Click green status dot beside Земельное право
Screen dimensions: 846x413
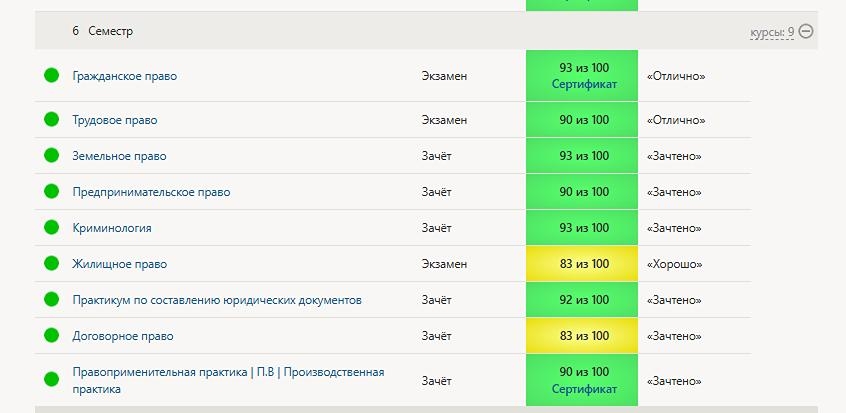[x=52, y=156]
